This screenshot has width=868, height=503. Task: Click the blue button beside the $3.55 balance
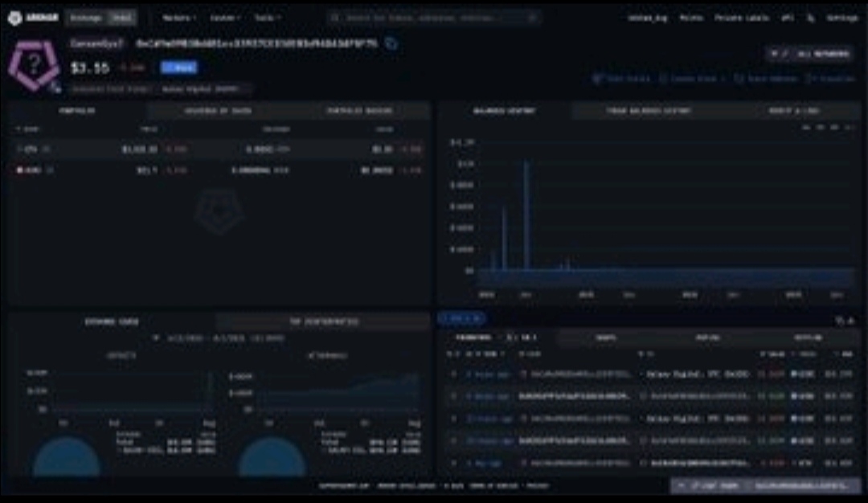(x=178, y=67)
